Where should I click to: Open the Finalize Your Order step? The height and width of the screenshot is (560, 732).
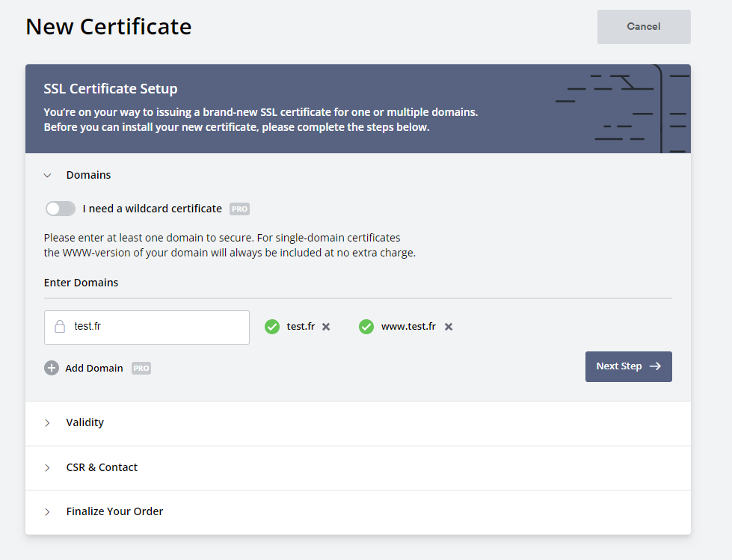click(x=114, y=511)
